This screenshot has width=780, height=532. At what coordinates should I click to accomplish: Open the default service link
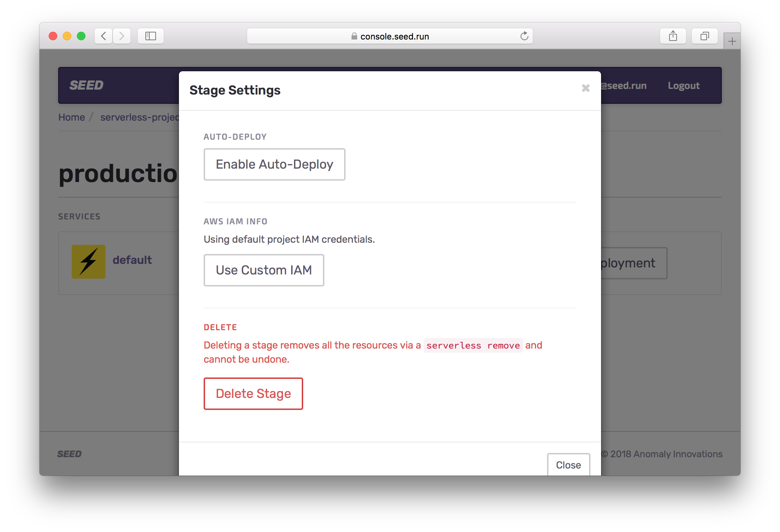tap(132, 260)
